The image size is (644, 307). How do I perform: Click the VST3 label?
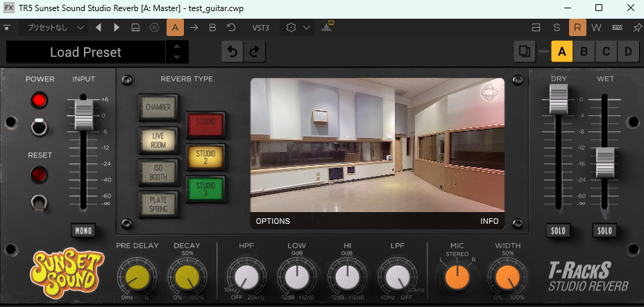[x=260, y=28]
